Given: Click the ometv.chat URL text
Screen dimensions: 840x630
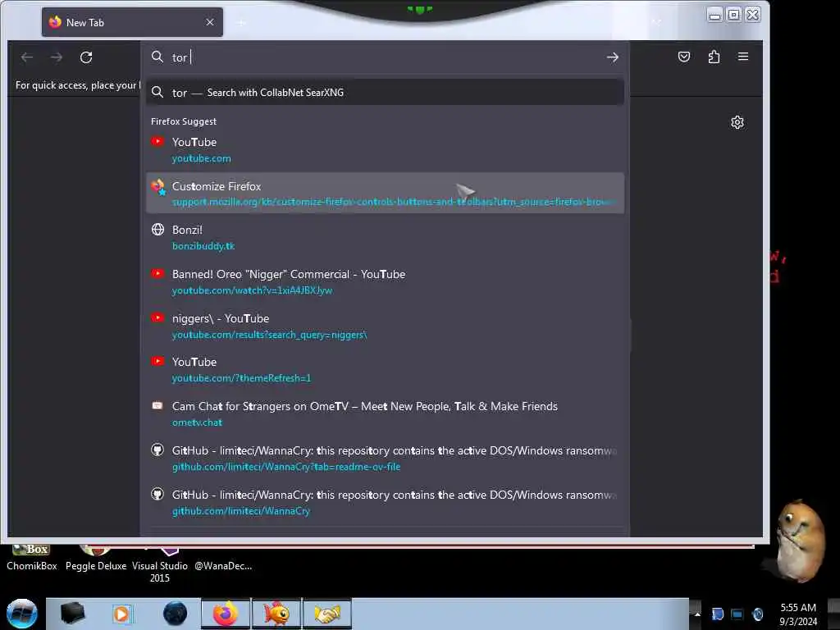Looking at the screenshot, I should (197, 422).
